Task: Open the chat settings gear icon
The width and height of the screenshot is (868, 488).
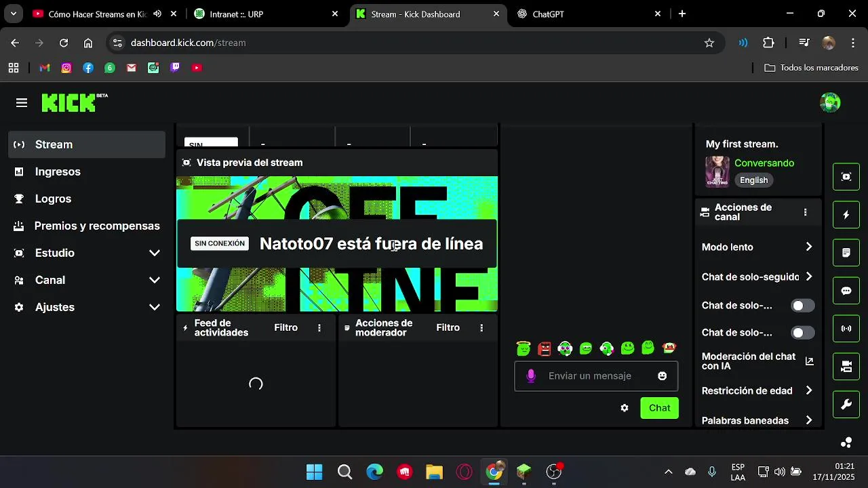Action: click(x=625, y=408)
